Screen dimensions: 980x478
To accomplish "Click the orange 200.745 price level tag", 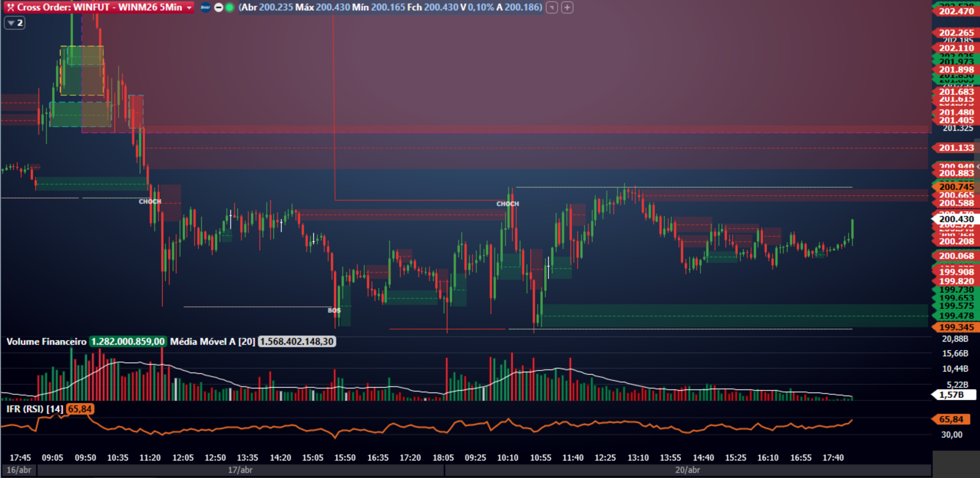I will click(x=955, y=187).
